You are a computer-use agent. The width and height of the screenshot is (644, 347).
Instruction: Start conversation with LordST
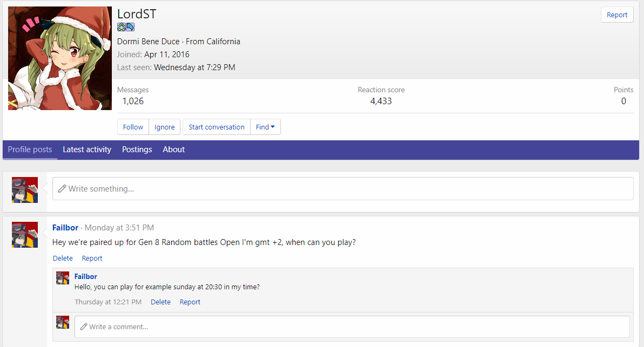click(x=217, y=127)
